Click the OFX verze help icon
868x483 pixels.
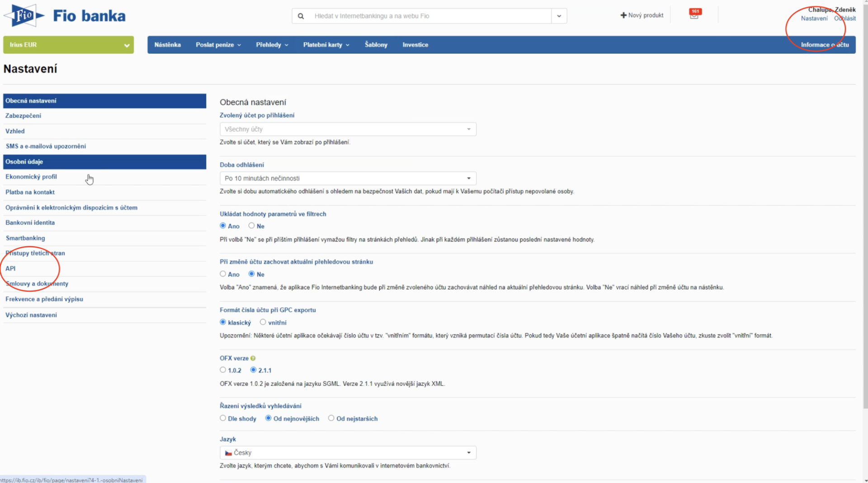(x=253, y=358)
